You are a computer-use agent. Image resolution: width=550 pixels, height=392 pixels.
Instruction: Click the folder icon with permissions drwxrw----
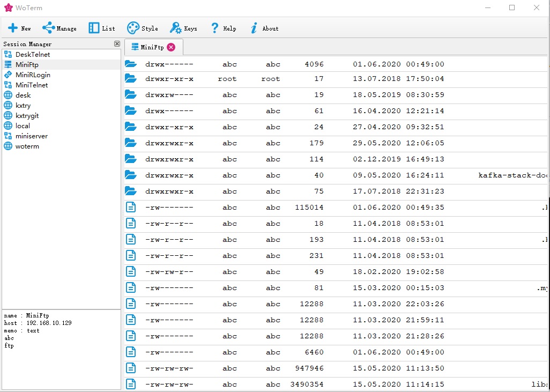[131, 95]
